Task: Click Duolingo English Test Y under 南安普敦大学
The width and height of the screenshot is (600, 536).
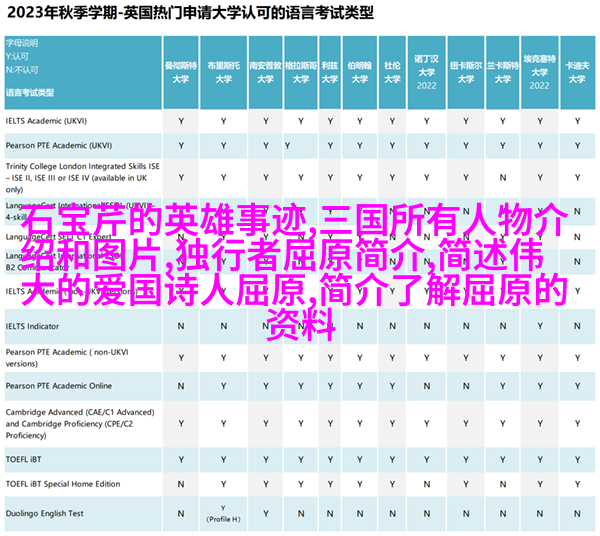Action: click(x=266, y=513)
